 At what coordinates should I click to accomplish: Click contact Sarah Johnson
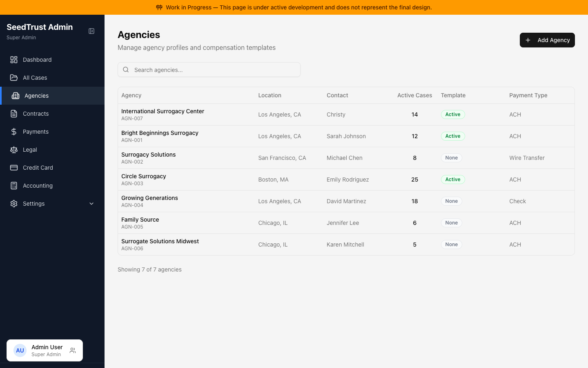[x=346, y=136]
